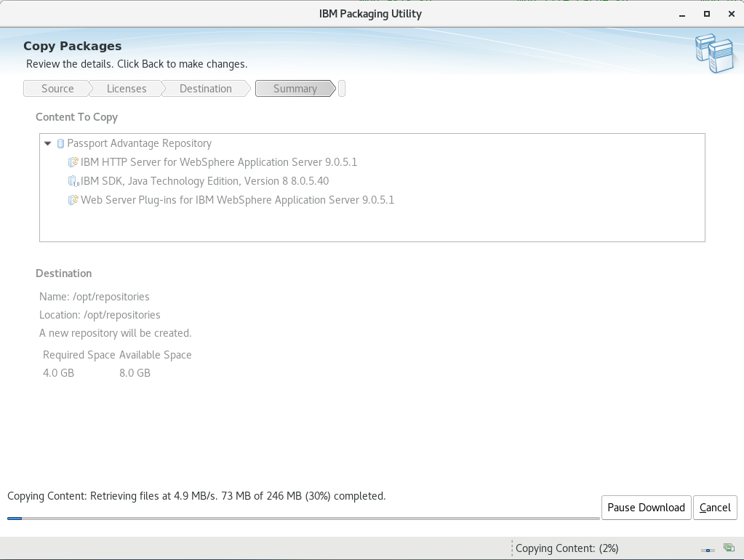This screenshot has width=744, height=560.
Task: Collapse the Passport Advantage Repository tree node
Action: (47, 143)
